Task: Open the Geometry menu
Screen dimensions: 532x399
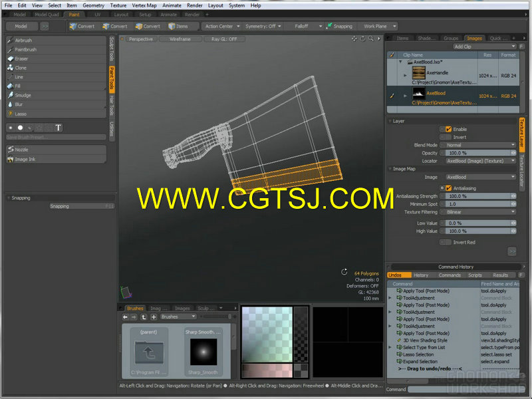Action: click(x=93, y=5)
